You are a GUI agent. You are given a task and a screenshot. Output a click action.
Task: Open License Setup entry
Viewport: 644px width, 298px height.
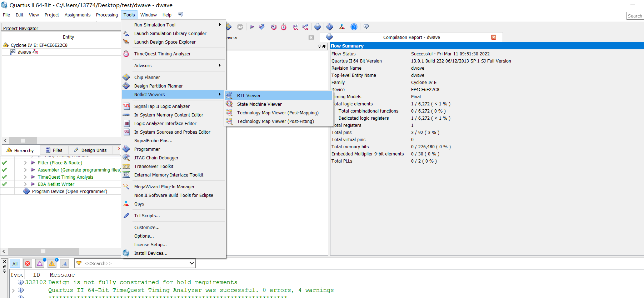pos(174,244)
